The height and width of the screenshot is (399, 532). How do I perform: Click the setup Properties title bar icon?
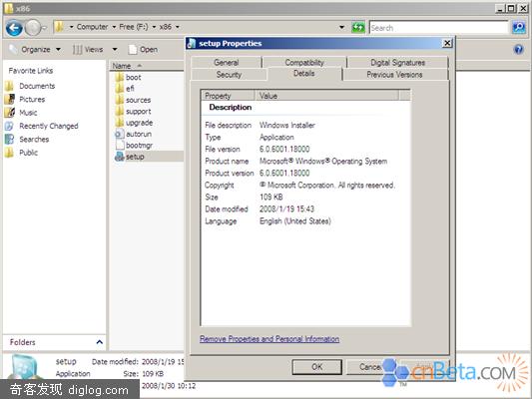pos(192,44)
